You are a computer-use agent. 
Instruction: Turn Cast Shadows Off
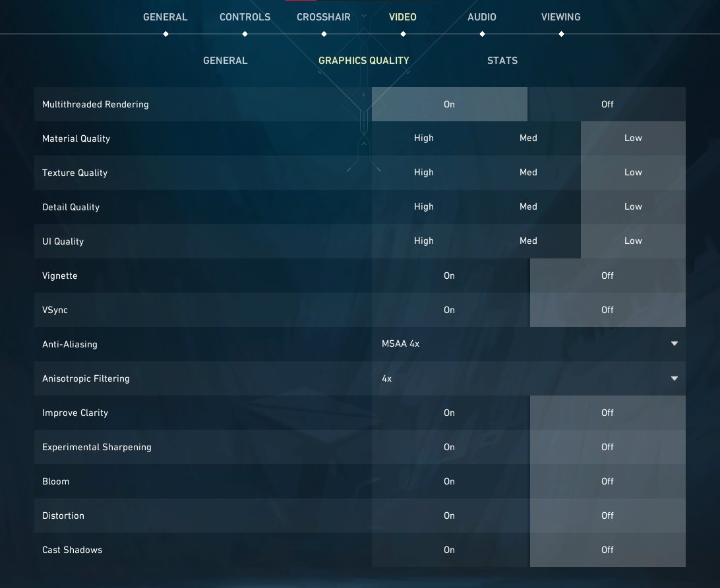[607, 550]
